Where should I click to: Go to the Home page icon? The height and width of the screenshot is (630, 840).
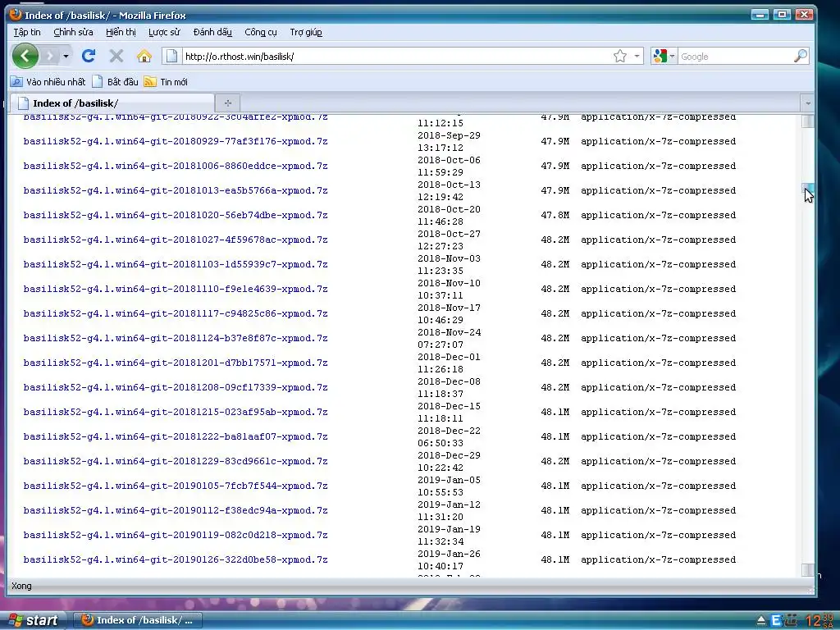(144, 56)
